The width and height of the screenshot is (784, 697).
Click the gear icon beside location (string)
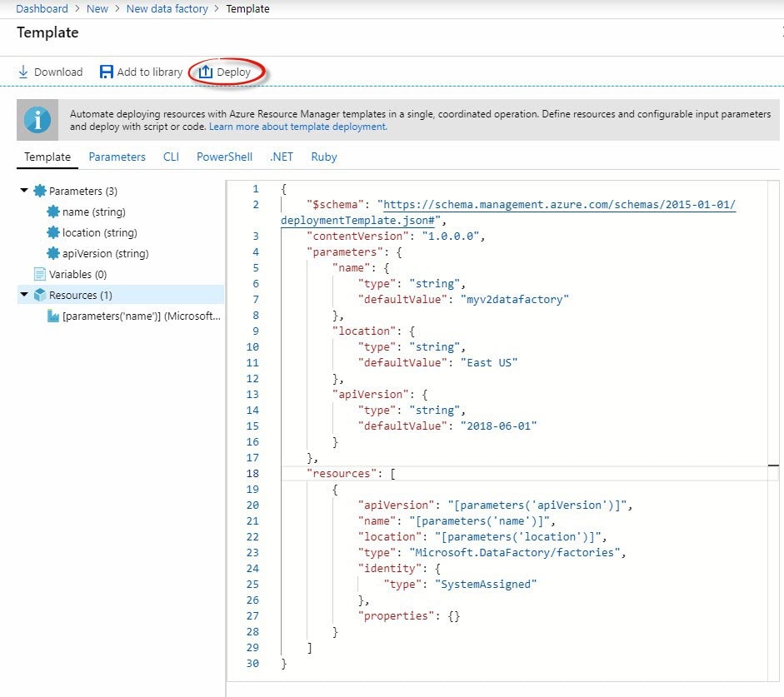click(x=53, y=233)
